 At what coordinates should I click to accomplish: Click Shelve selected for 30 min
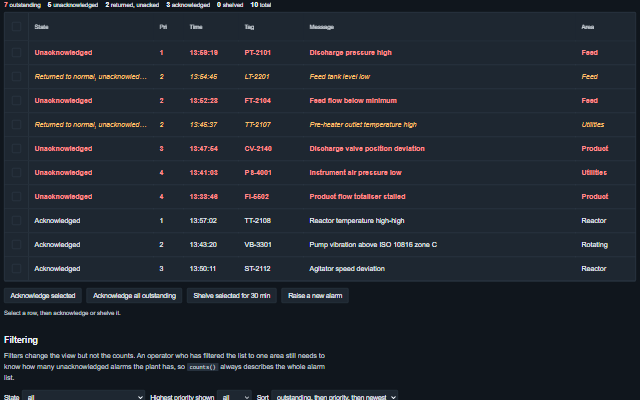coord(232,296)
